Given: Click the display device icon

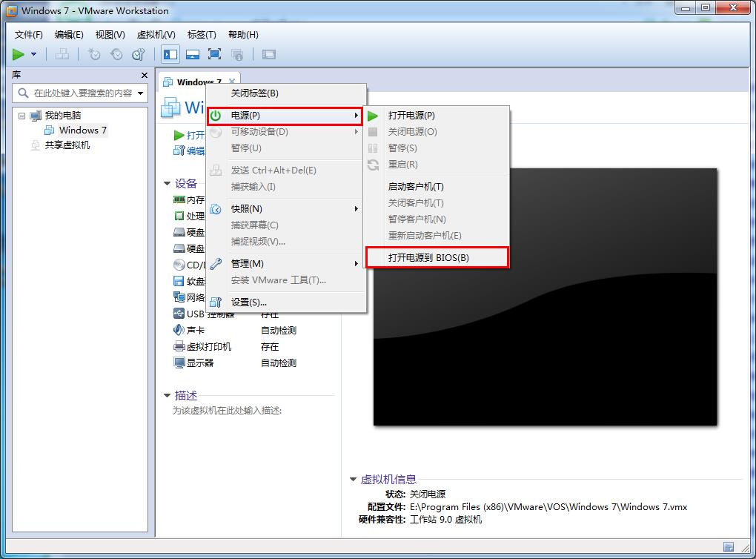Looking at the screenshot, I should pos(179,363).
